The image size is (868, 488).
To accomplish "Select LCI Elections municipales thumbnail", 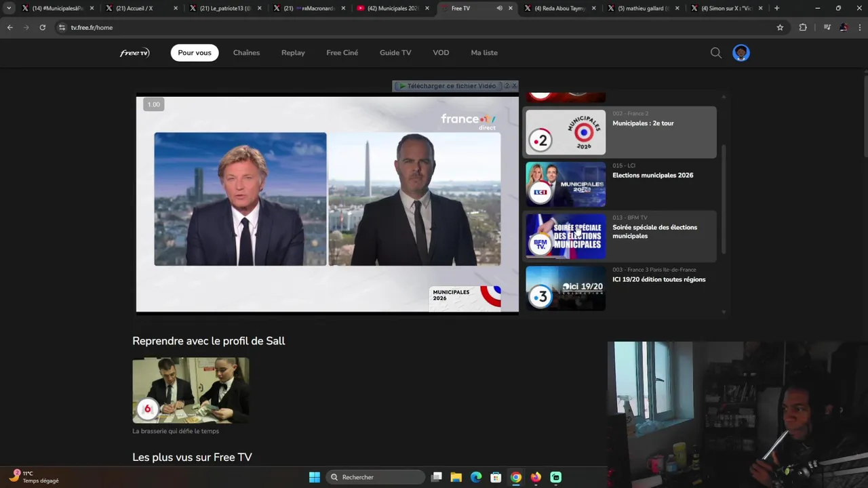I will click(566, 184).
